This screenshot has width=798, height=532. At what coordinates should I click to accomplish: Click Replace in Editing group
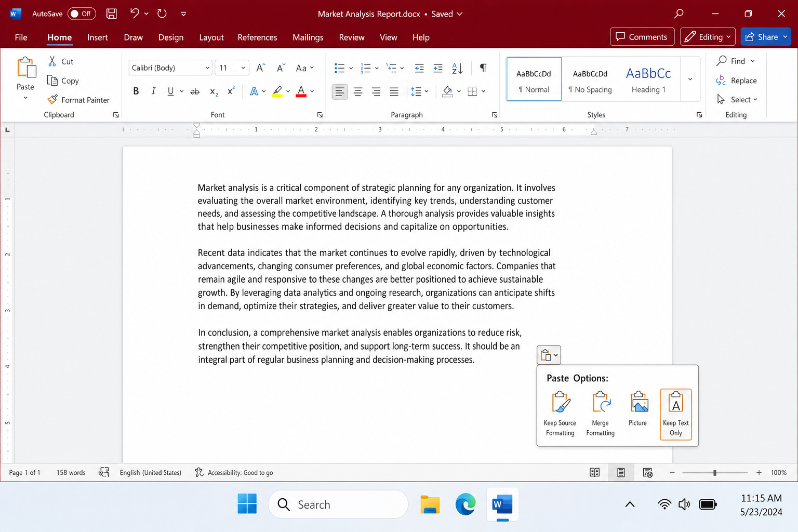tap(737, 81)
